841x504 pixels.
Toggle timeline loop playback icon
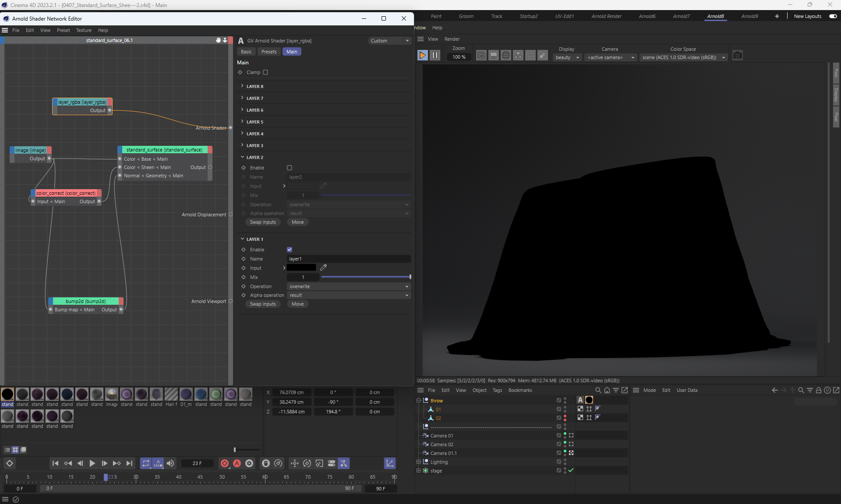146,463
